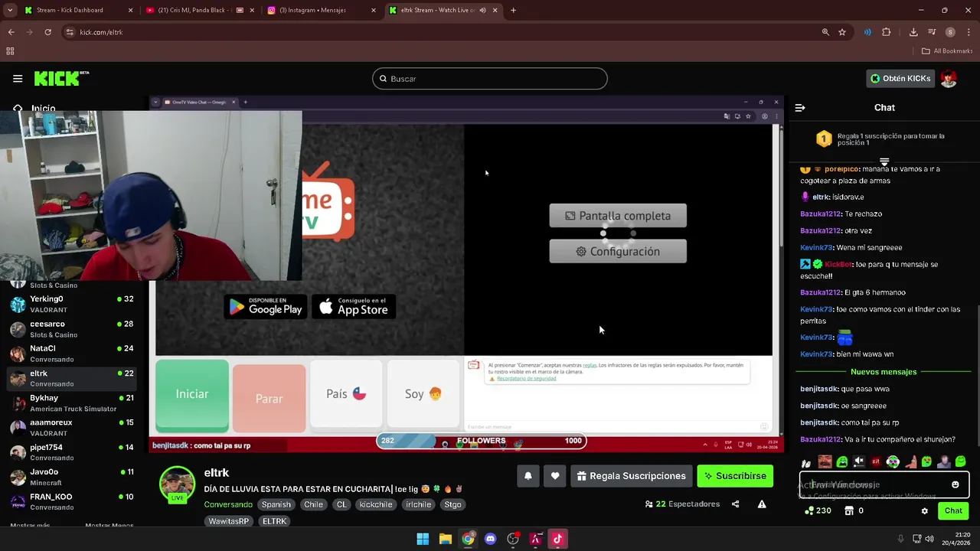Insert the green crying blob emote

point(842,461)
